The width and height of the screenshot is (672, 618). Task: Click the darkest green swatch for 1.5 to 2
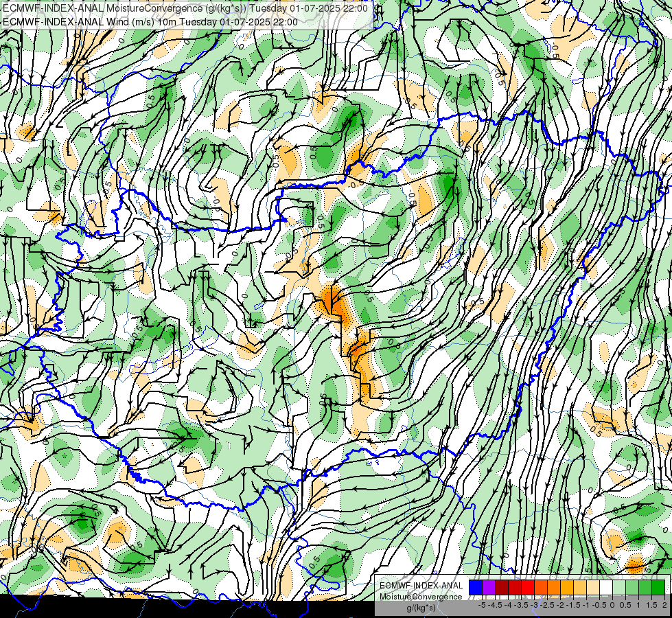(x=658, y=587)
